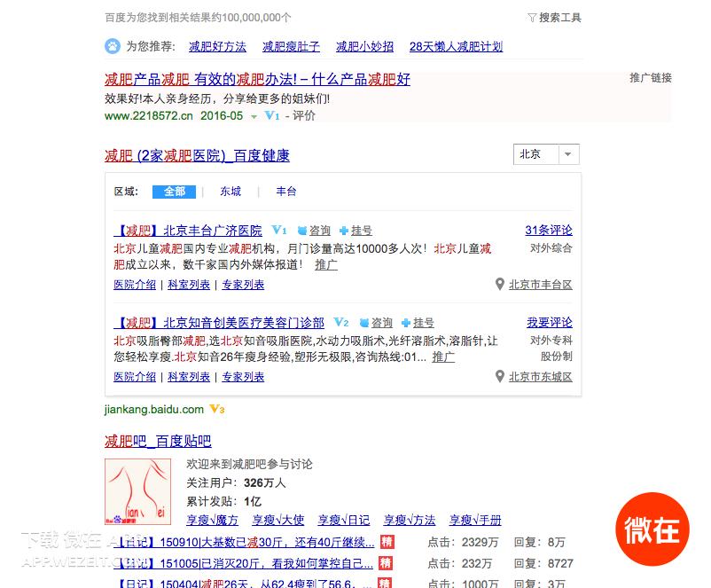Click the 享瘦√日记 link in 减肥吧

pos(345,520)
